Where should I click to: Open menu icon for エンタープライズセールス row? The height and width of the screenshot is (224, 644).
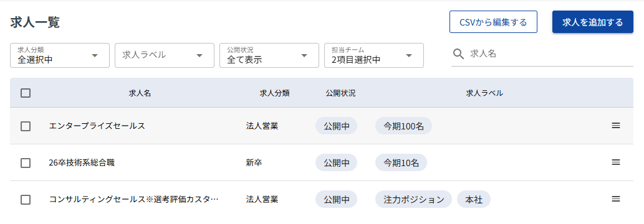click(x=616, y=126)
